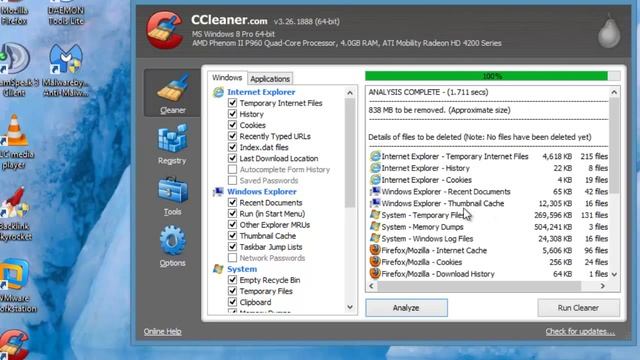Uncheck Thumbnail Cache checkbox

(232, 236)
